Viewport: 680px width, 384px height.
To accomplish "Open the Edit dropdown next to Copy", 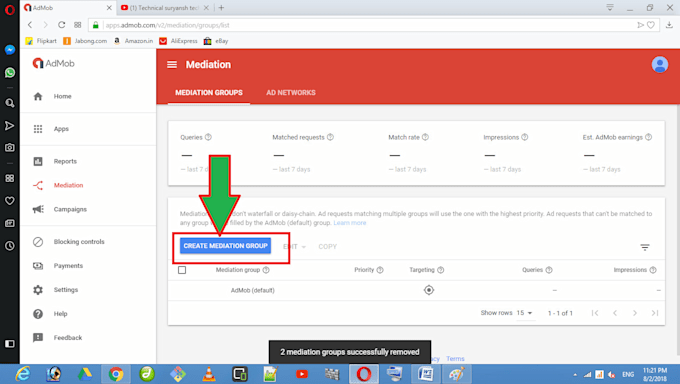I will pos(295,246).
